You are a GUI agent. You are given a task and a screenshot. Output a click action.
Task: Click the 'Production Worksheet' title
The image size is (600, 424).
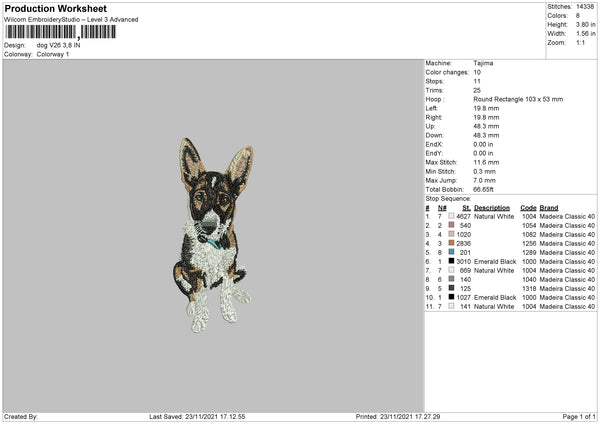click(x=55, y=8)
